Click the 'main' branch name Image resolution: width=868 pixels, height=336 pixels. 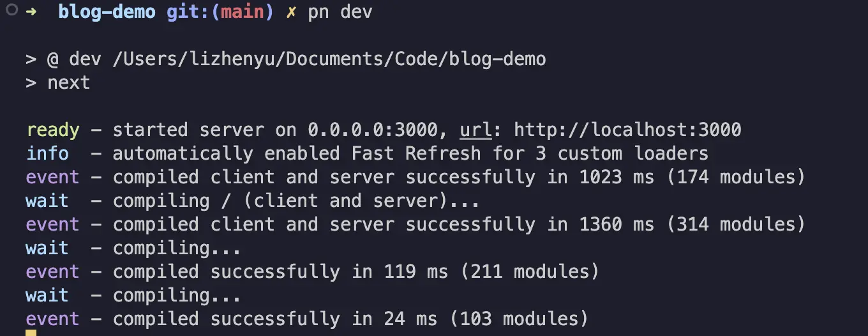[243, 12]
